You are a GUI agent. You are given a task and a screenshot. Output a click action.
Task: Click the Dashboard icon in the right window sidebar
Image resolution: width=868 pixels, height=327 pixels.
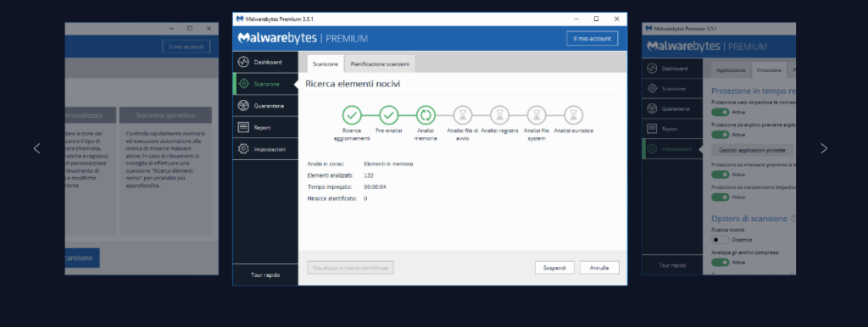pos(652,69)
